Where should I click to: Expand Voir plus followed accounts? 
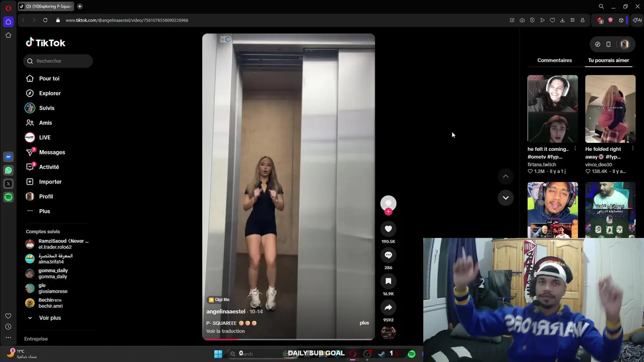tap(50, 318)
